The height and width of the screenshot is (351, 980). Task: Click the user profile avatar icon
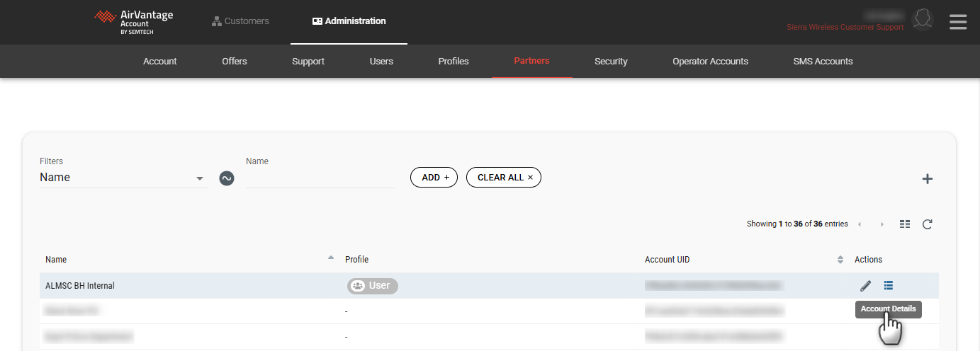pos(922,20)
